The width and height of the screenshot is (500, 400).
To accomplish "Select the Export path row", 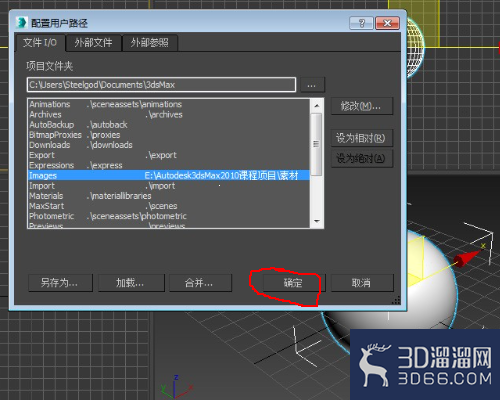I will point(169,155).
